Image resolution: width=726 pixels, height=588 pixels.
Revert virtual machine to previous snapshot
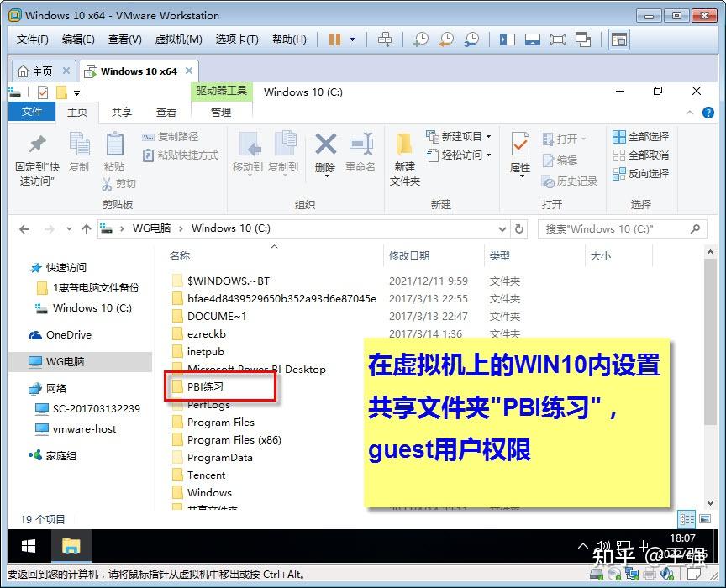click(446, 39)
